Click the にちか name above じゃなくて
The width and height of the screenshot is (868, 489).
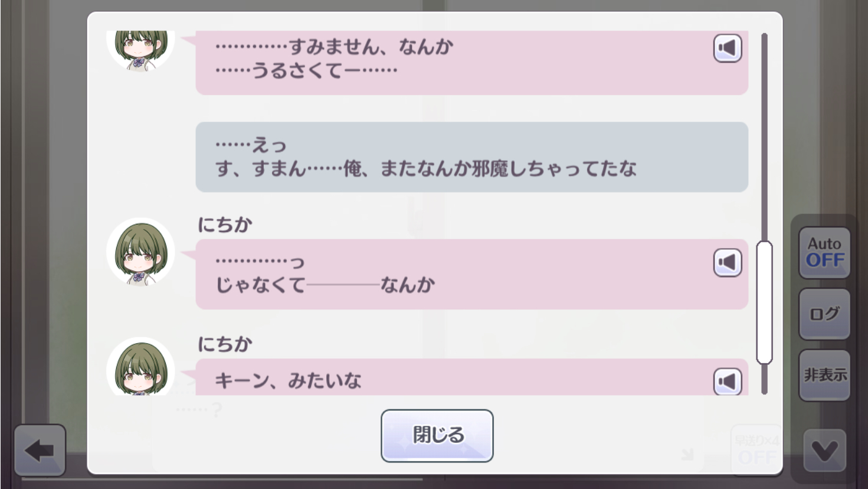[x=225, y=225]
